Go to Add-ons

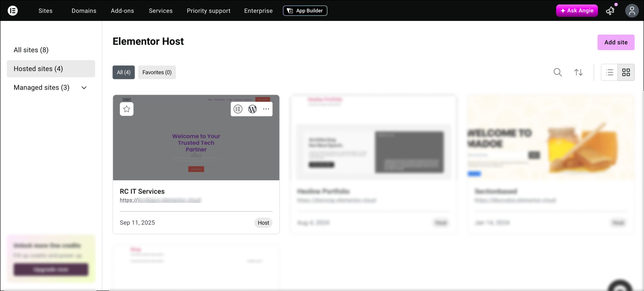point(123,11)
